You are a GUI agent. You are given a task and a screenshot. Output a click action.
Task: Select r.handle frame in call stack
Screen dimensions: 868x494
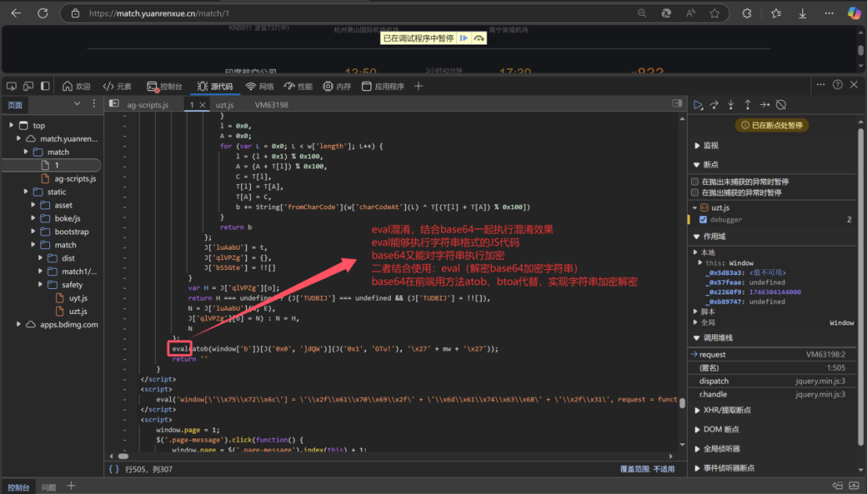tap(772, 395)
